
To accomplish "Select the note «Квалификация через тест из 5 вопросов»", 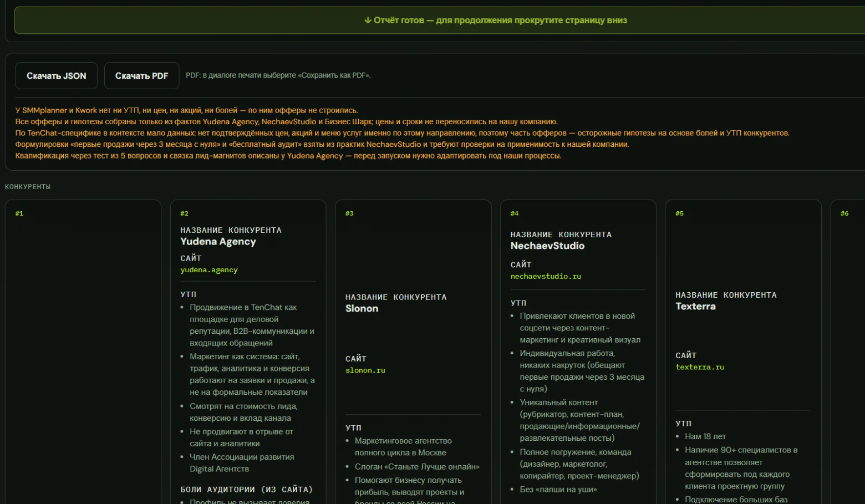I will (288, 156).
